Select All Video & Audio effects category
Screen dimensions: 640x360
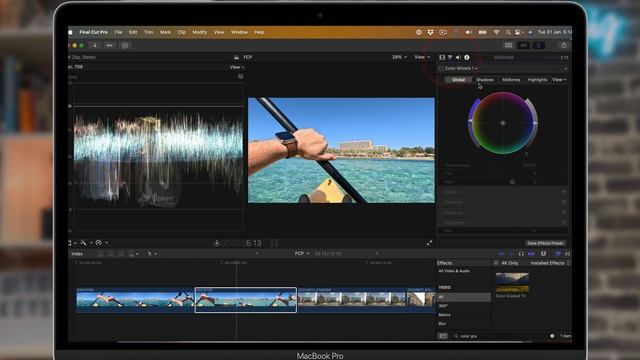(x=454, y=271)
